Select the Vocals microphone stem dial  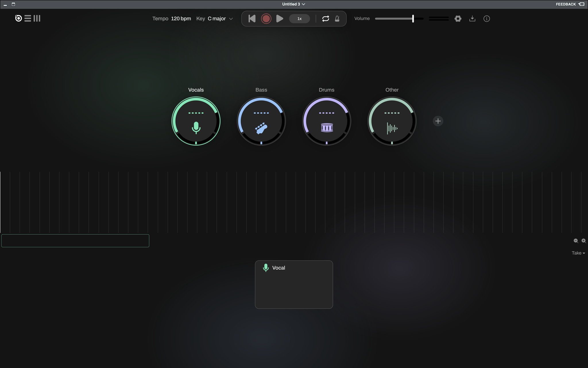[196, 121]
